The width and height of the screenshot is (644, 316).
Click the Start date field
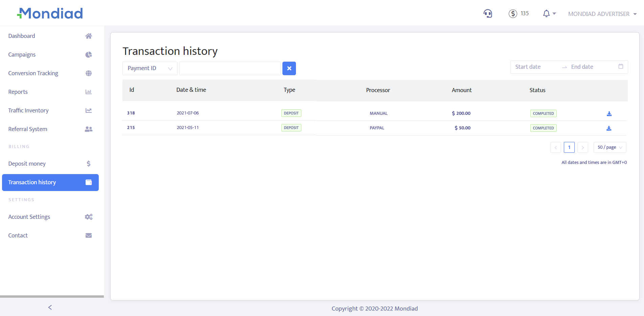[x=534, y=67]
